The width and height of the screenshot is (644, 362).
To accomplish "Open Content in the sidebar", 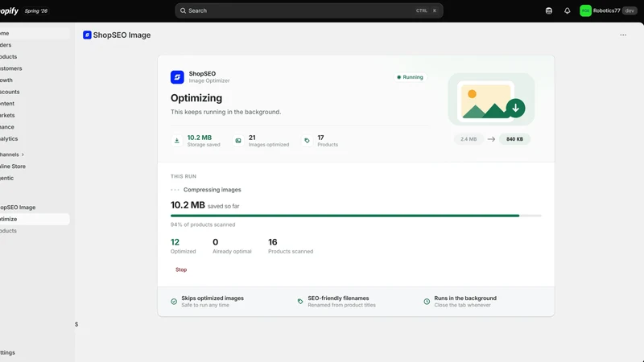I will coord(35,104).
